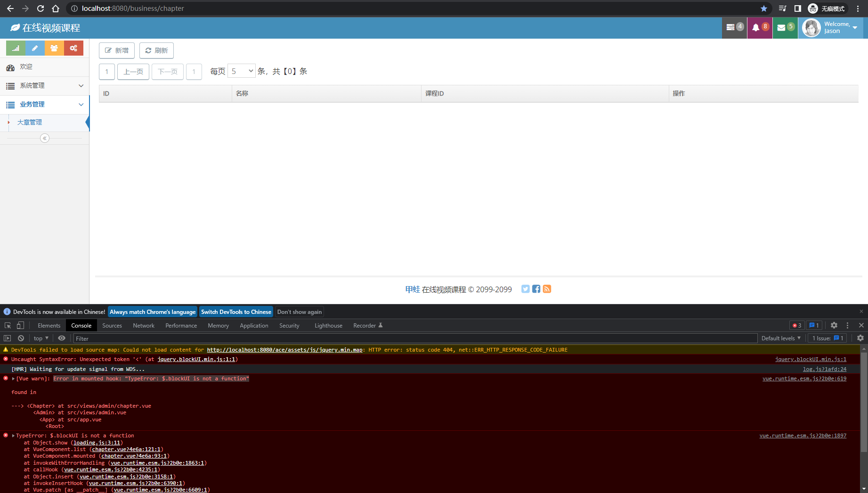Open DevTools settings gear in tab bar

[834, 325]
